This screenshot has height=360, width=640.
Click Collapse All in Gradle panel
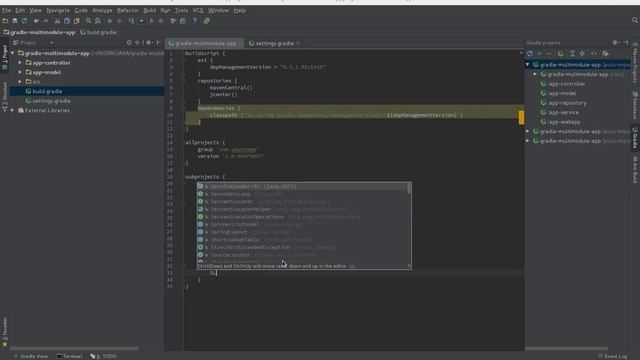pyautogui.click(x=582, y=53)
